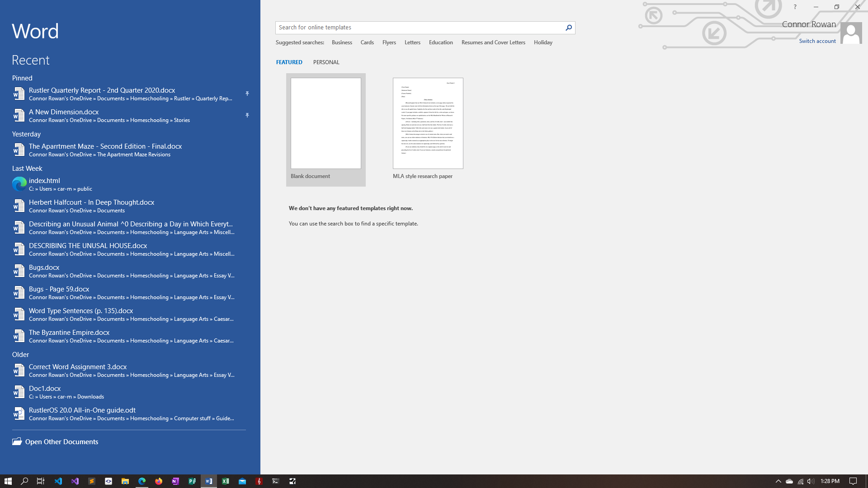Open Task View on the taskbar
868x488 pixels.
coord(41,481)
